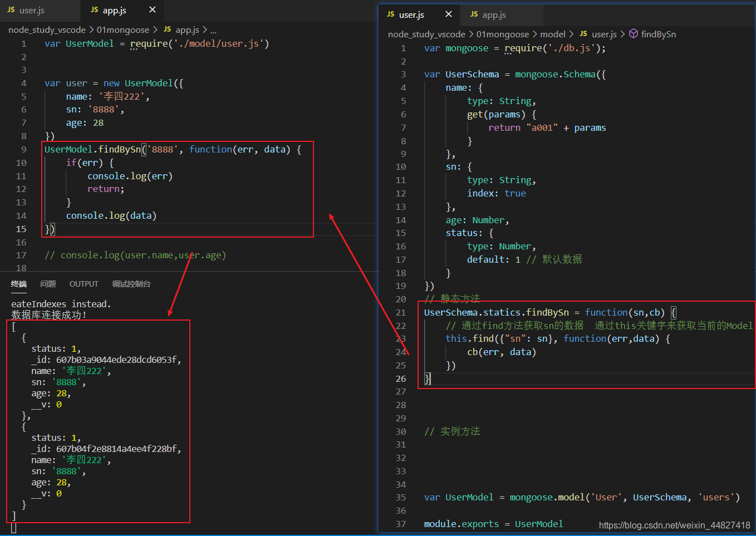Image resolution: width=756 pixels, height=536 pixels.
Task: Click 'require' in app.js line 1
Action: 149,43
